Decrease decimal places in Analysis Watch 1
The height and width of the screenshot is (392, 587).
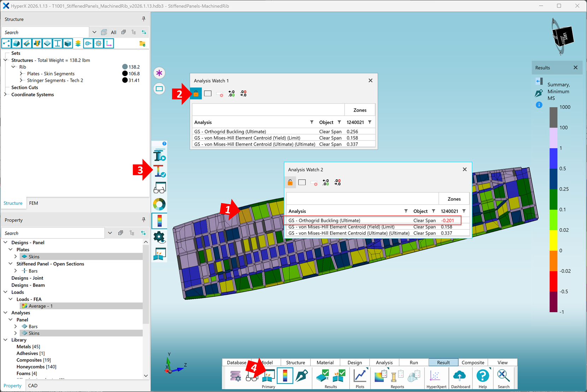click(x=243, y=94)
